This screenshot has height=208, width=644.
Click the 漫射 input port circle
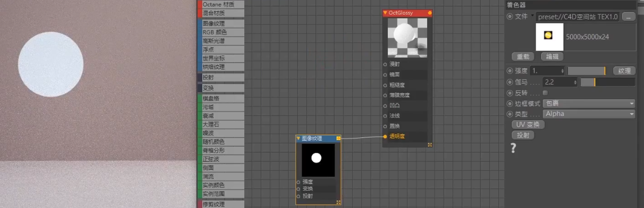[385, 65]
